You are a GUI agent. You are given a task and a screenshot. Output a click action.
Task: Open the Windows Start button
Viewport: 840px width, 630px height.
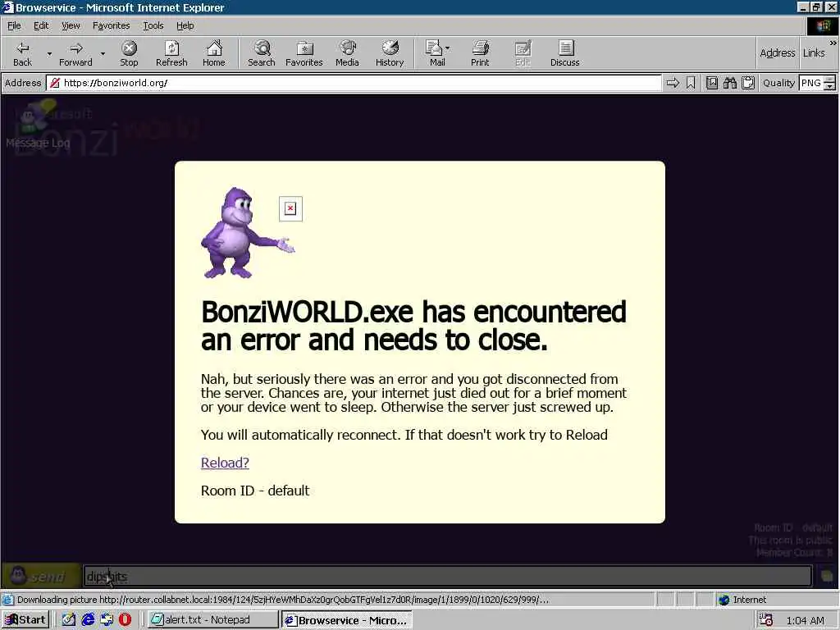(x=25, y=620)
